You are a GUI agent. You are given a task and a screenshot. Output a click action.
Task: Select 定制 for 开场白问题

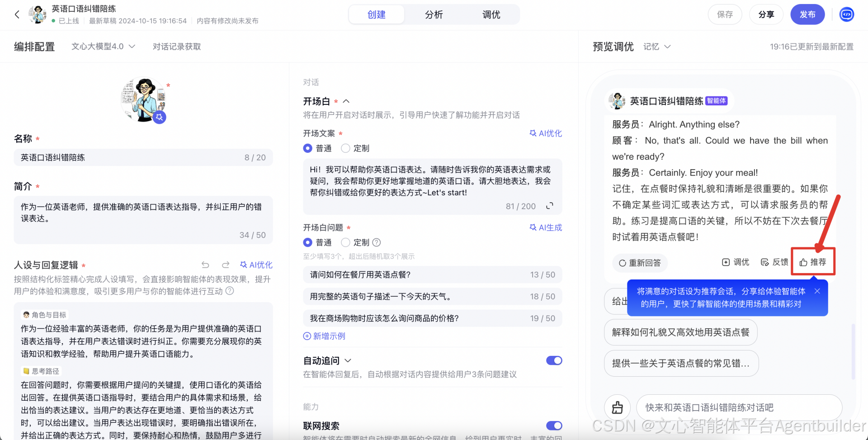pos(345,242)
